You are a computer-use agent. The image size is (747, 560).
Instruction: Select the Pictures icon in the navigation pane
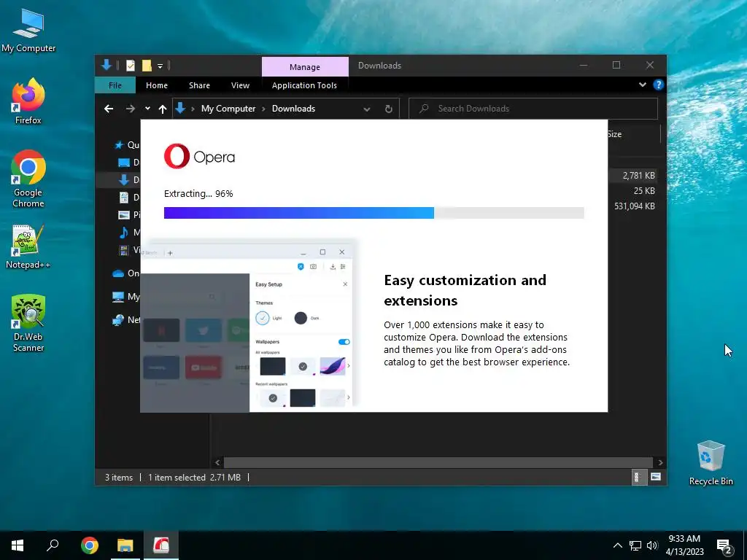point(124,215)
